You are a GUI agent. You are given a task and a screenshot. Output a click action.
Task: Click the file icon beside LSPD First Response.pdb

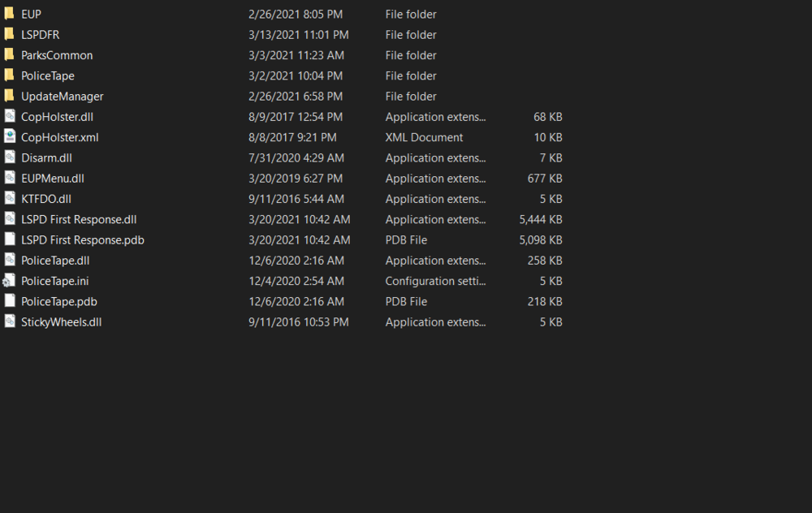[10, 239]
